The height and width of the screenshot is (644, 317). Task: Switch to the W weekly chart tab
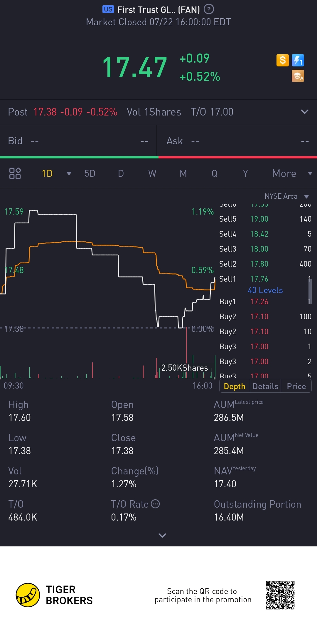point(152,173)
